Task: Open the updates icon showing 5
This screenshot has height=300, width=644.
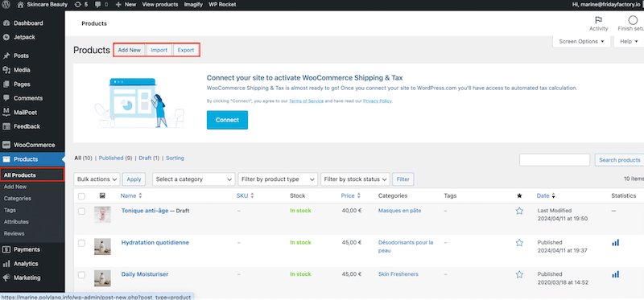Action: (78, 5)
